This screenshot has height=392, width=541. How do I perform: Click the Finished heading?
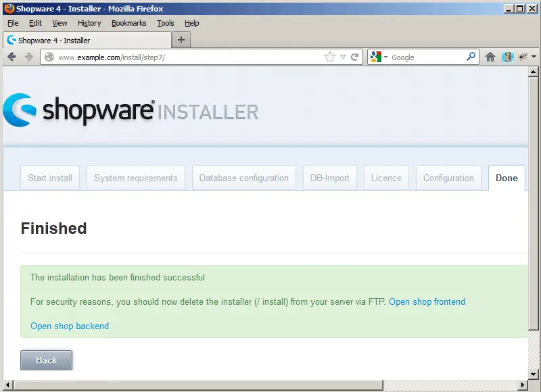[54, 228]
